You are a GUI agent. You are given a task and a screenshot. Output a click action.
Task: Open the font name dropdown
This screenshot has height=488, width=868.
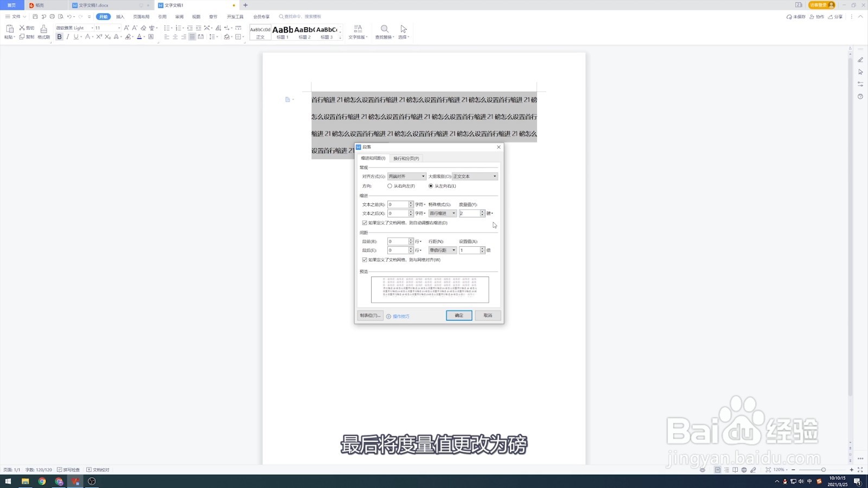click(x=92, y=28)
